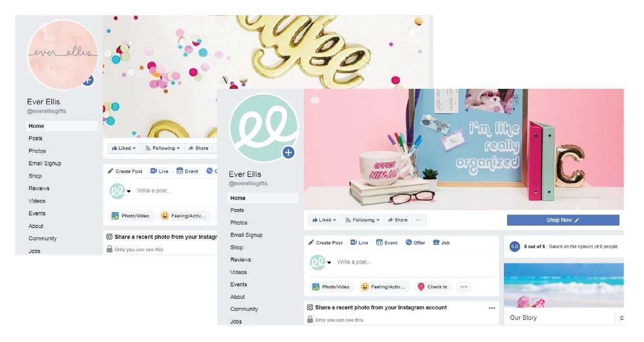Screen dimensions: 644x342
Task: Click the blue plus badge on the teal logo
Action: (288, 152)
